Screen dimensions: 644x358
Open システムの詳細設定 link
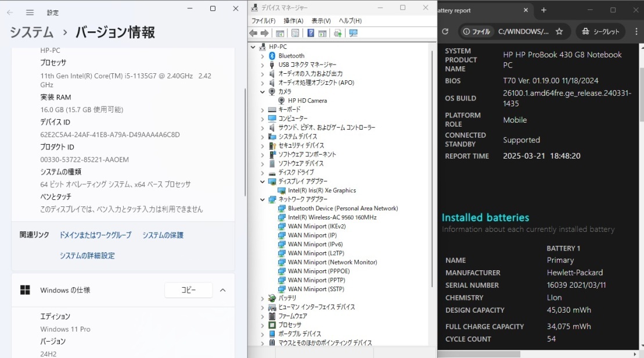(87, 256)
